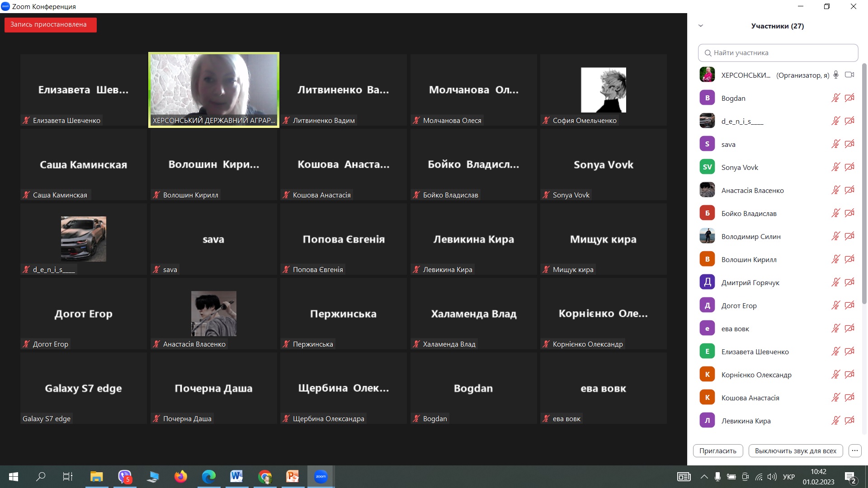Select the Почерна Даша participant tile
Image resolution: width=868 pixels, height=488 pixels.
point(213,388)
